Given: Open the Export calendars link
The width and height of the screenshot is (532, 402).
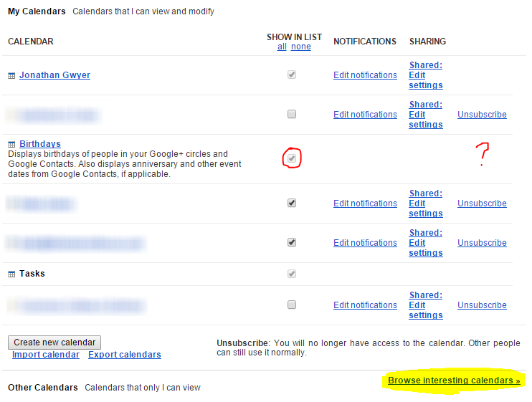Looking at the screenshot, I should [x=125, y=355].
